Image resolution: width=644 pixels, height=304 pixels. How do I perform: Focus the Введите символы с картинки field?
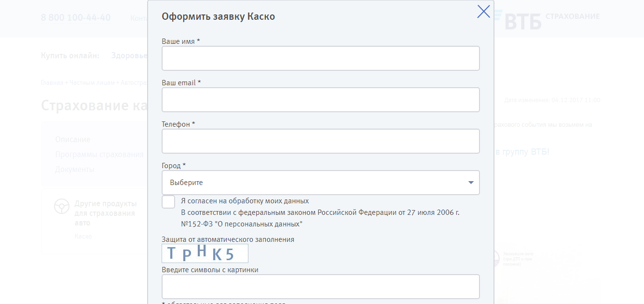click(320, 287)
